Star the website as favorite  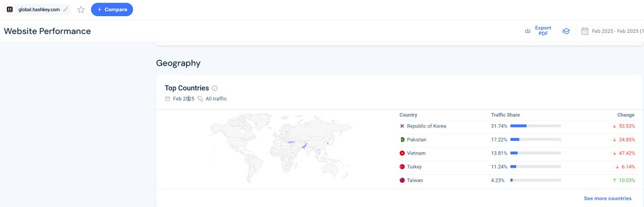point(81,9)
